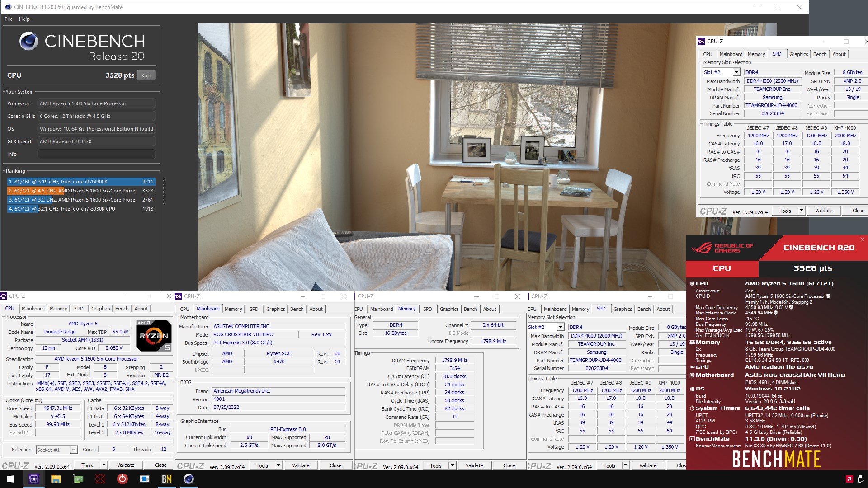Click the CPU chip icon in BenchMate panel
The width and height of the screenshot is (868, 488).
692,284
